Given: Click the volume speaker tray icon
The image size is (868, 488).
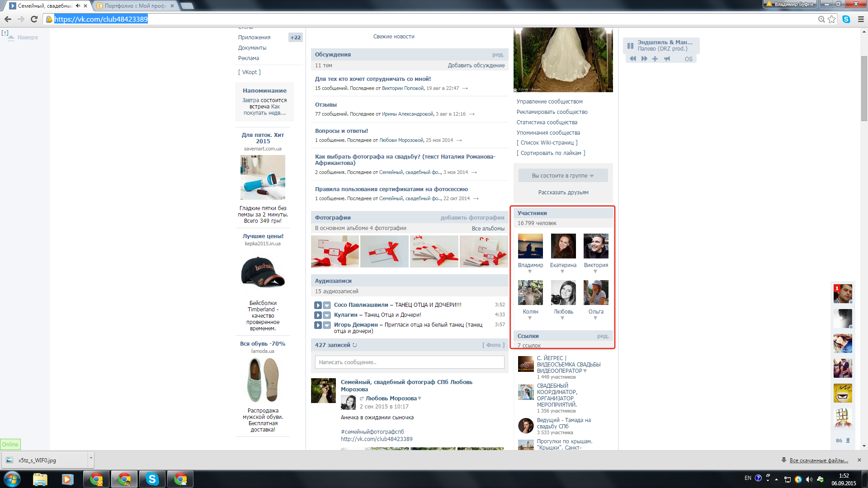Looking at the screenshot, I should click(809, 479).
